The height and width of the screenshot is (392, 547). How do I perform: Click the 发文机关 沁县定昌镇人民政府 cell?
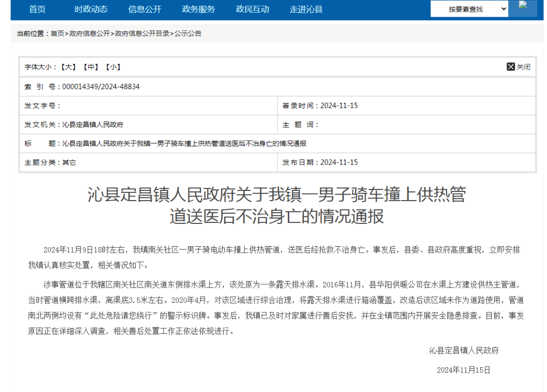coord(148,125)
